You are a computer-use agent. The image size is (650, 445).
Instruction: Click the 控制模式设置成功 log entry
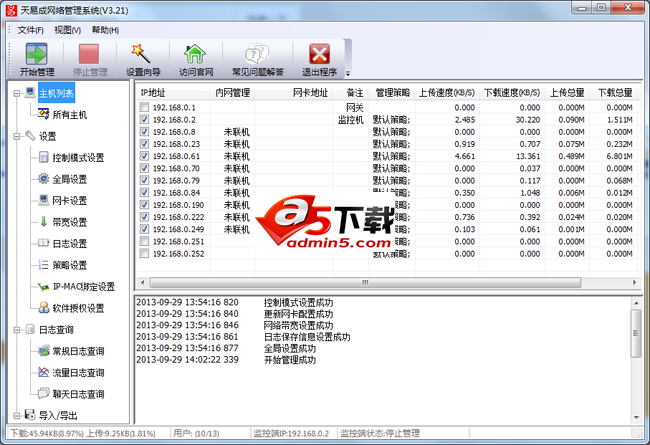[x=298, y=302]
